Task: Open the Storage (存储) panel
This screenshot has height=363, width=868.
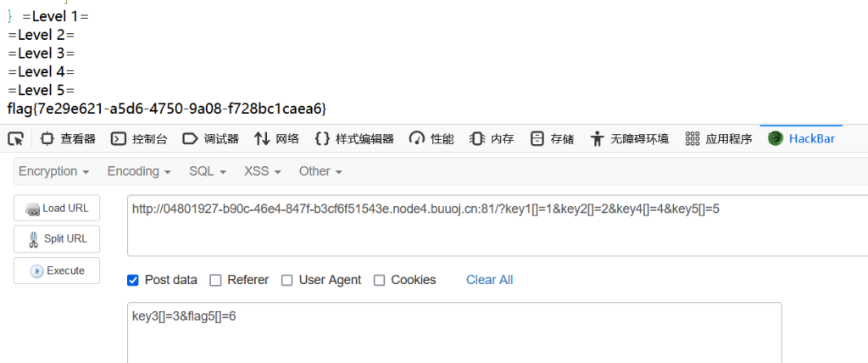Action: (x=552, y=138)
